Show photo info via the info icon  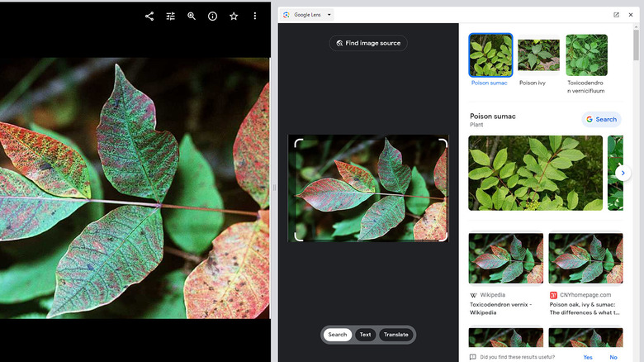click(x=212, y=16)
